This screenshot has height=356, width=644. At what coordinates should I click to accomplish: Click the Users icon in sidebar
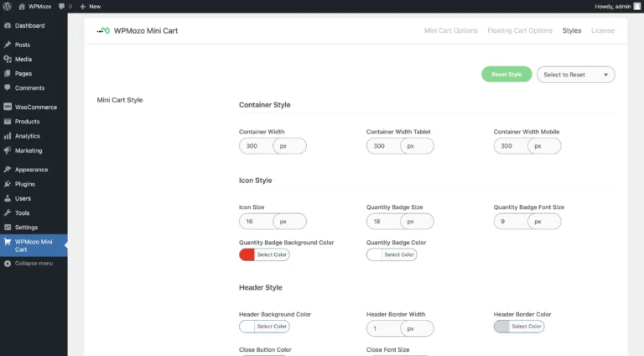pyautogui.click(x=8, y=198)
